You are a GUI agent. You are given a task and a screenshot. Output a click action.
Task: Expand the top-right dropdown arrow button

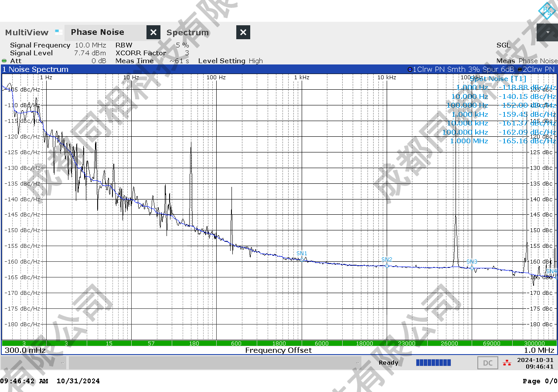[x=547, y=32]
